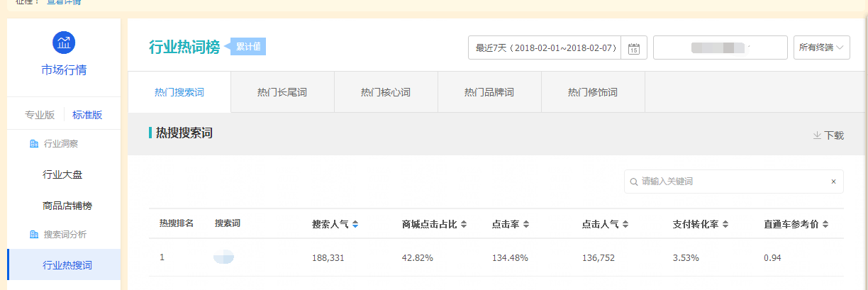
Task: Sort by 点击率 column arrows
Action: (527, 225)
